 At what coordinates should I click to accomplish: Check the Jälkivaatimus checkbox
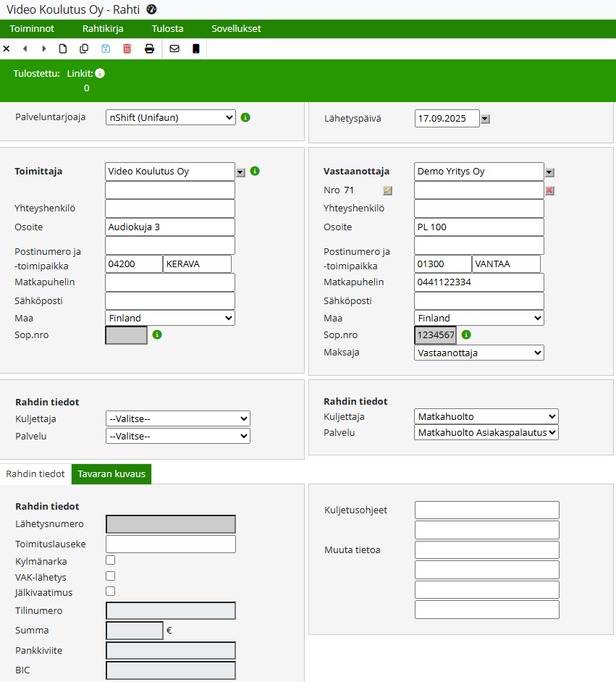(111, 591)
